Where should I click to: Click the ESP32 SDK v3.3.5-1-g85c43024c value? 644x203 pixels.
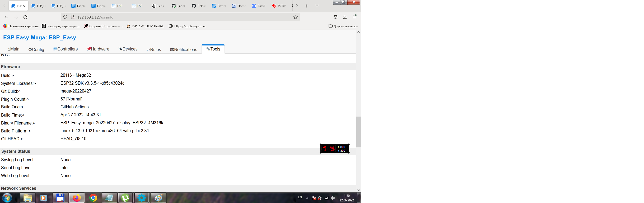(92, 83)
